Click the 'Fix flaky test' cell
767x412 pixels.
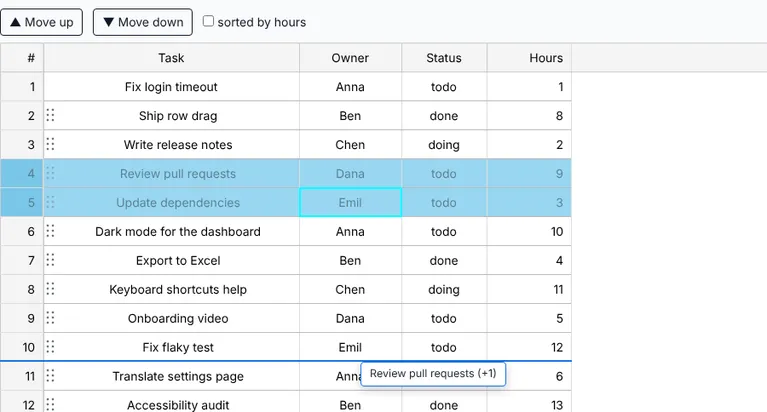172,347
